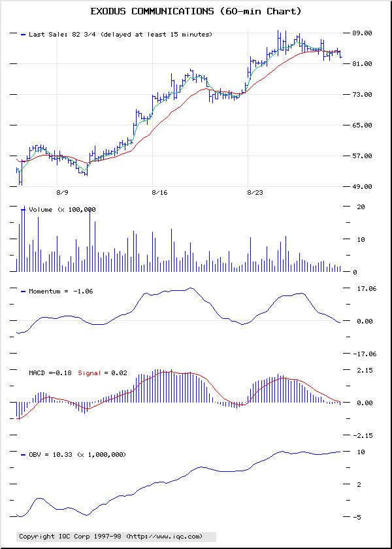
Task: Click the Momentum = -1.06 label
Action: pyautogui.click(x=61, y=291)
